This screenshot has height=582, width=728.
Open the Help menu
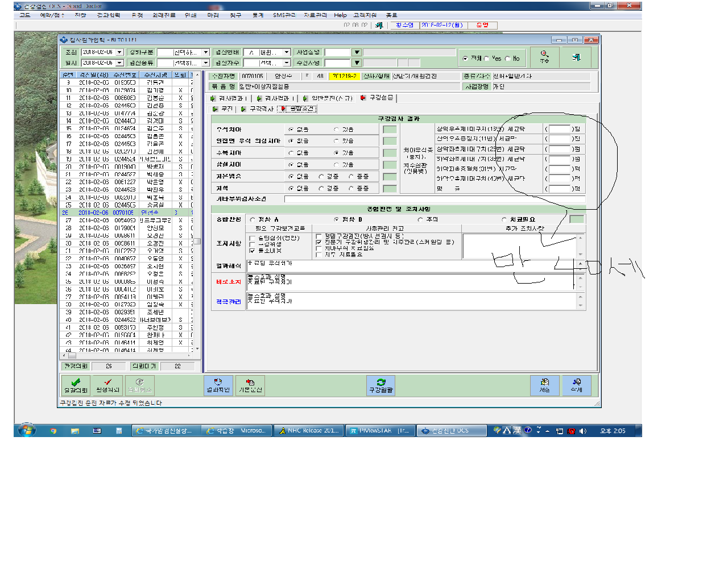click(x=340, y=15)
